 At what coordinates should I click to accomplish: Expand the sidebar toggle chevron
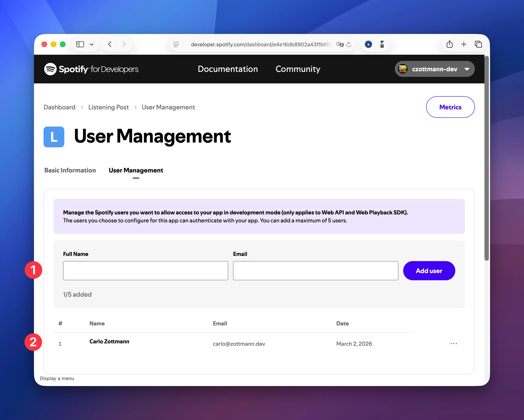(x=92, y=45)
